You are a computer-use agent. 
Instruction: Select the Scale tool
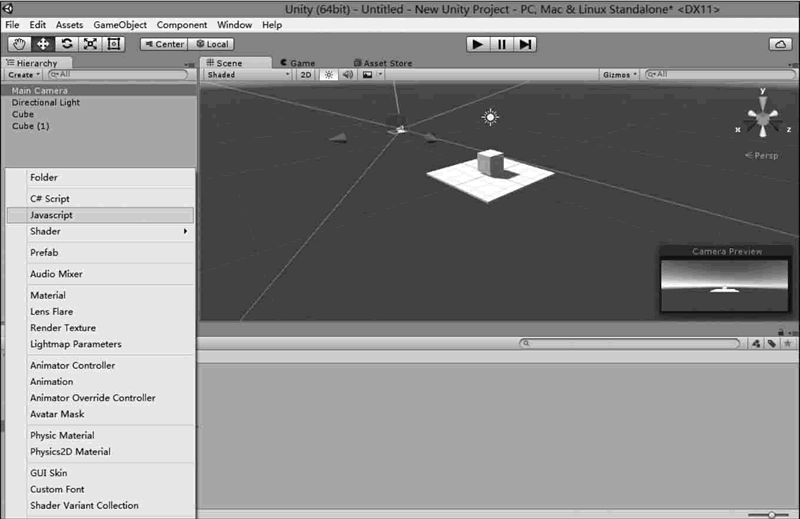click(x=89, y=44)
